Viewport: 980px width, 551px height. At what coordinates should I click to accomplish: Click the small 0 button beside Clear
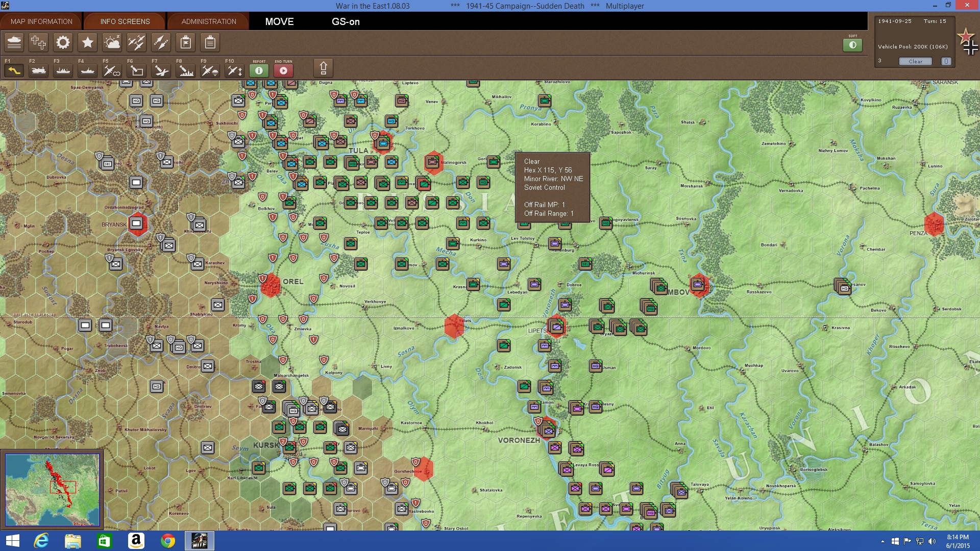[x=946, y=61]
